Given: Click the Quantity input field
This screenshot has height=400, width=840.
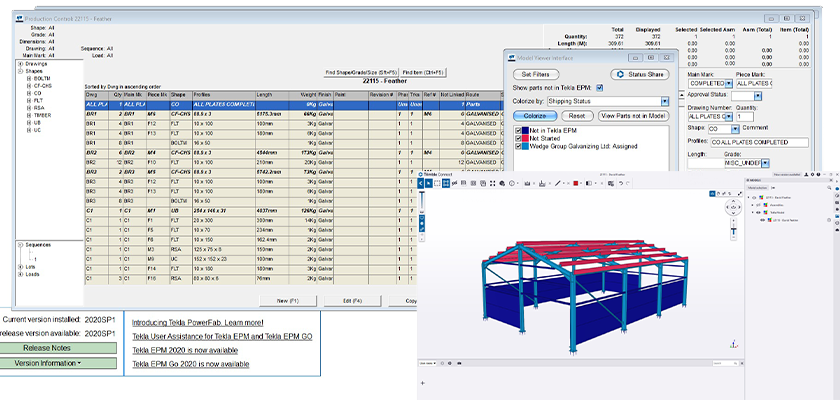Looking at the screenshot, I should click(x=747, y=116).
